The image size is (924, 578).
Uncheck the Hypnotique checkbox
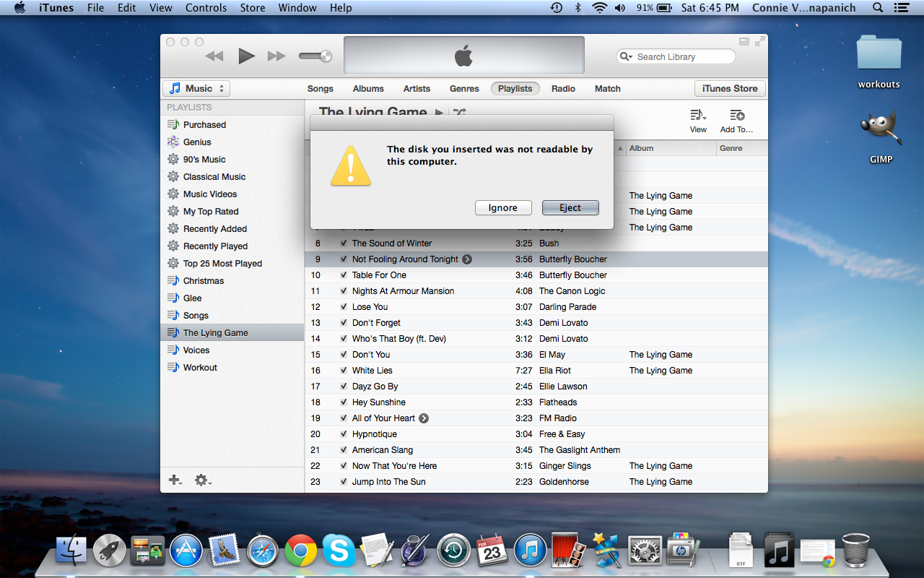click(344, 434)
